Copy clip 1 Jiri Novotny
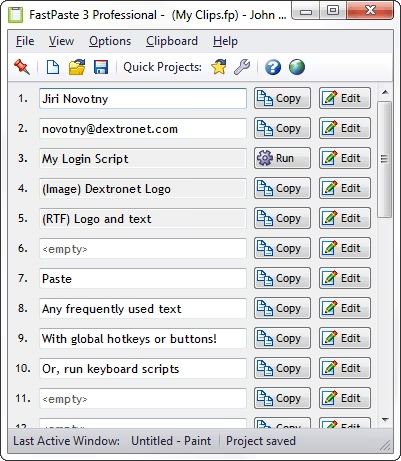401x461 pixels. coord(282,98)
